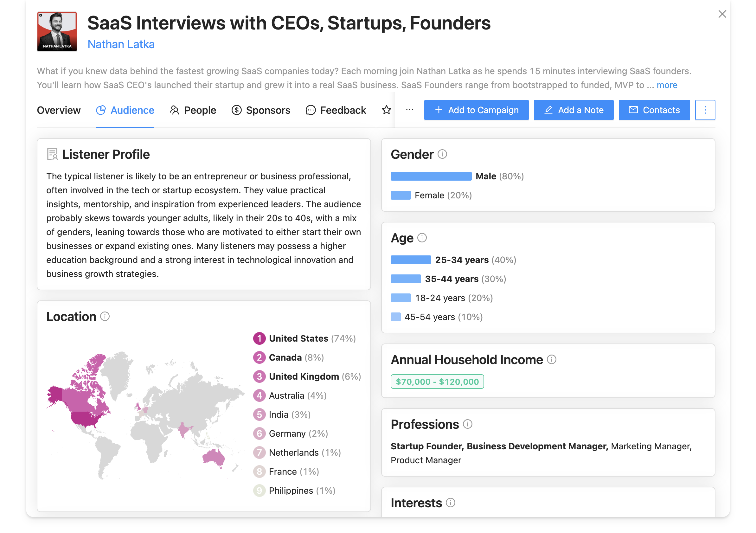Click the Gender info icon
The width and height of the screenshot is (756, 533).
pyautogui.click(x=442, y=154)
